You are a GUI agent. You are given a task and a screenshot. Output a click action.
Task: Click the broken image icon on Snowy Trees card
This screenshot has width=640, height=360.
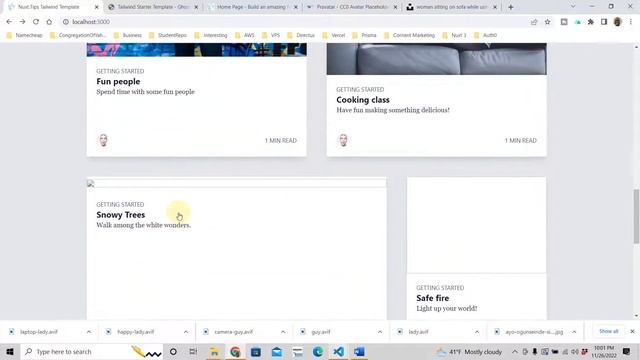tap(91, 183)
